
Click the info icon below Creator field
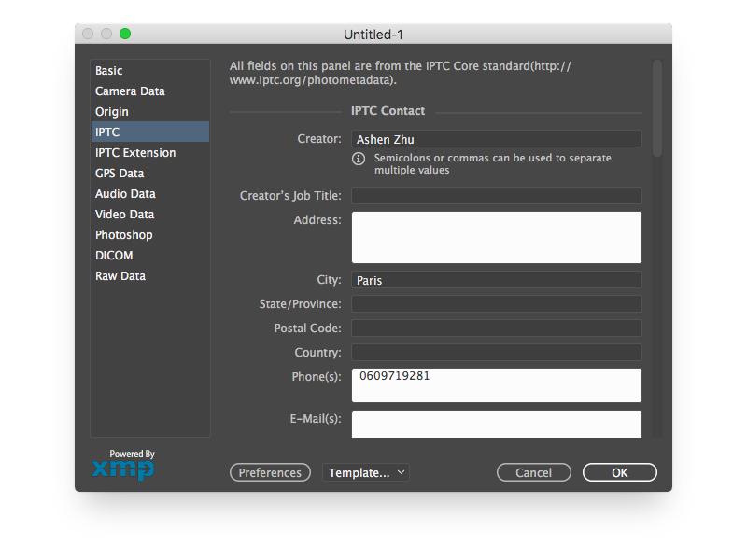click(359, 159)
